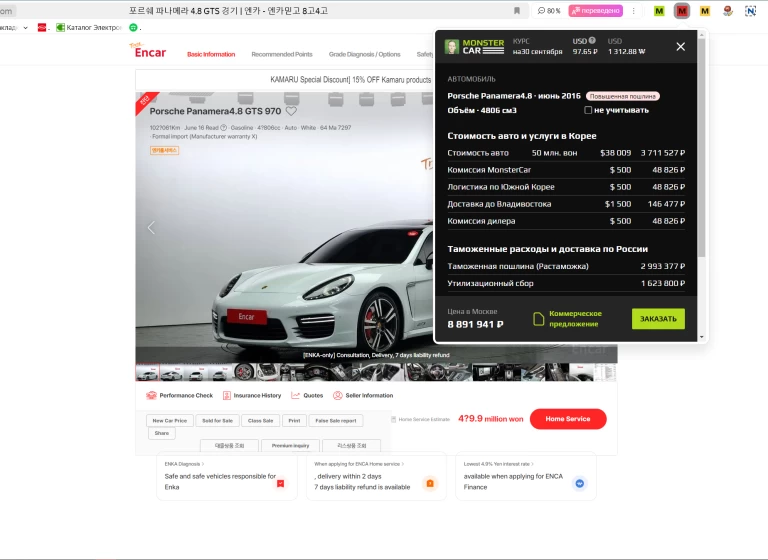
Task: Open the 'Коммерческое предложение' link
Action: coord(575,319)
